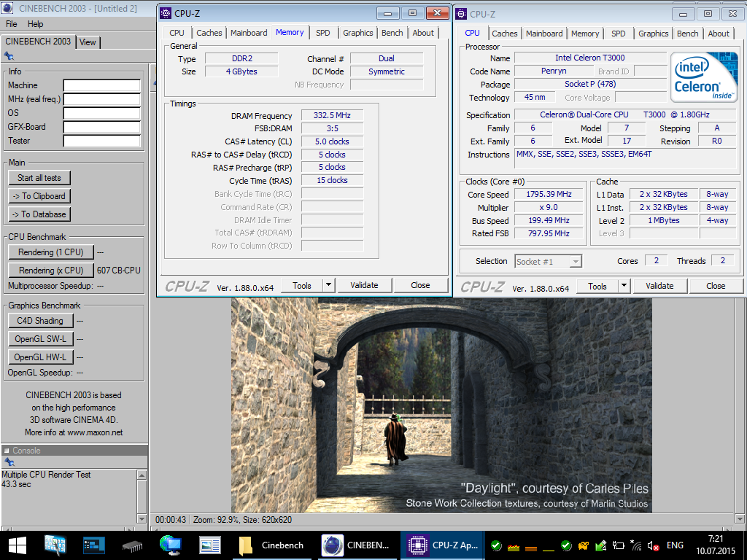Viewport: 747px width, 560px height.
Task: Open Bench tab in right CPU-Z window
Action: click(687, 34)
